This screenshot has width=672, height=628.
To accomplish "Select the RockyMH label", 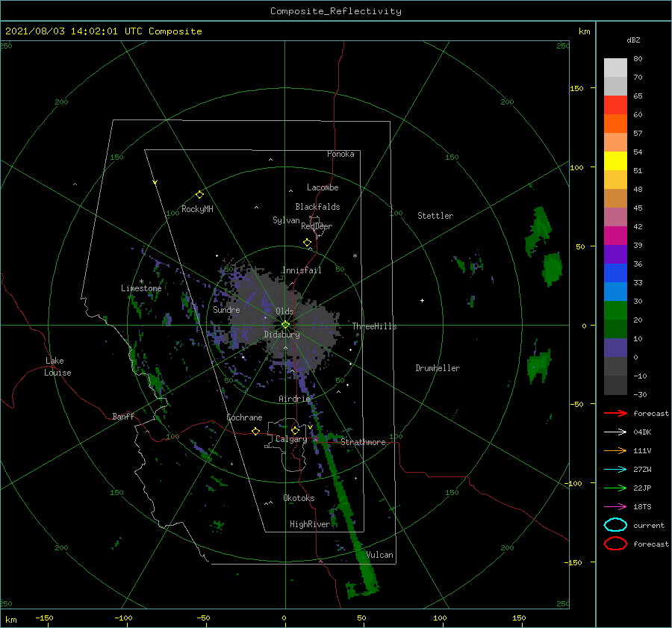I will (x=197, y=209).
